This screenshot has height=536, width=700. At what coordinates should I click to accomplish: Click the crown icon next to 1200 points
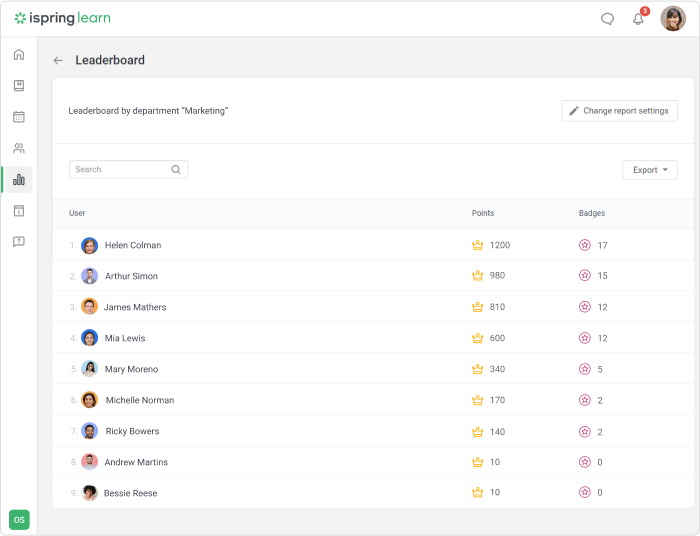[477, 245]
